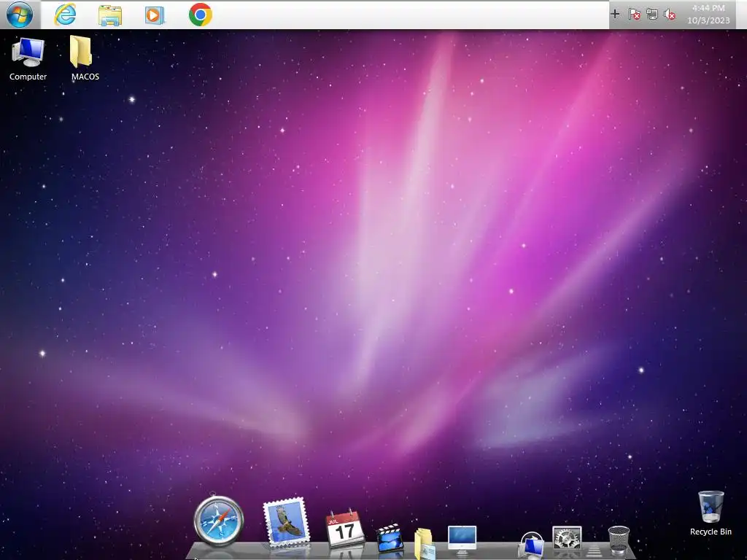Open Action Center flag icon
Image resolution: width=747 pixels, height=560 pixels.
pyautogui.click(x=634, y=15)
